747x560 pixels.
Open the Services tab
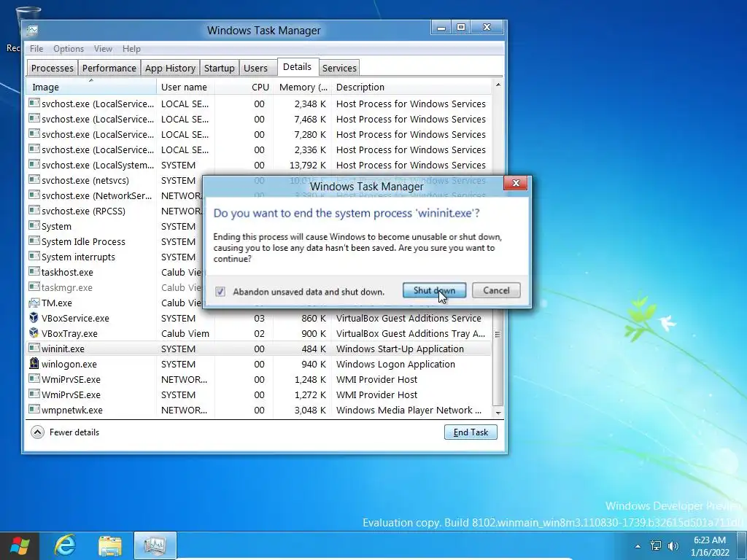[x=339, y=68]
